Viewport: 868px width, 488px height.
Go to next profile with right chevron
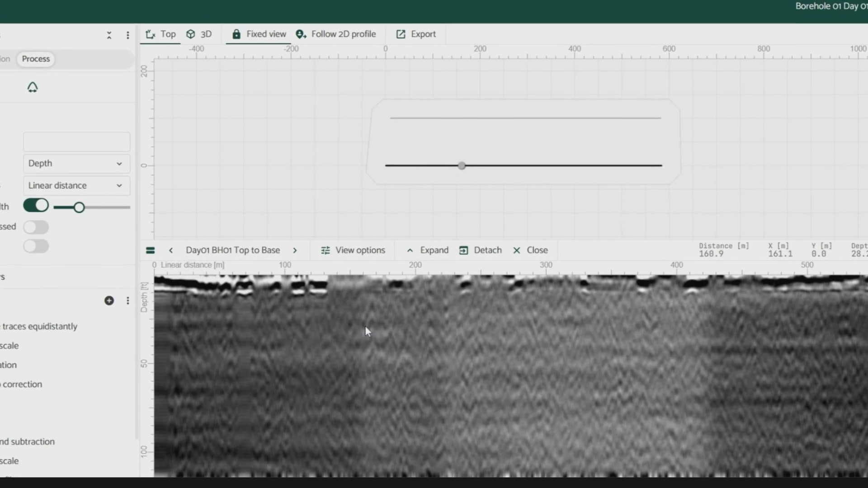[295, 250]
